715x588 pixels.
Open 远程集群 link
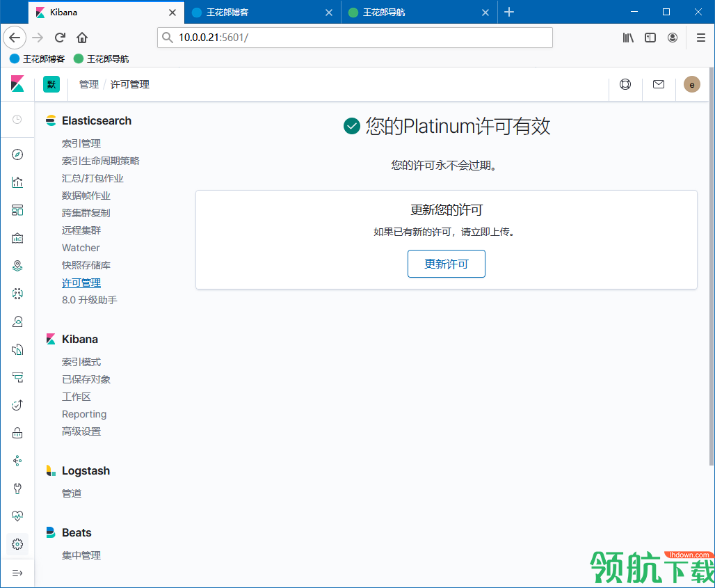[81, 230]
